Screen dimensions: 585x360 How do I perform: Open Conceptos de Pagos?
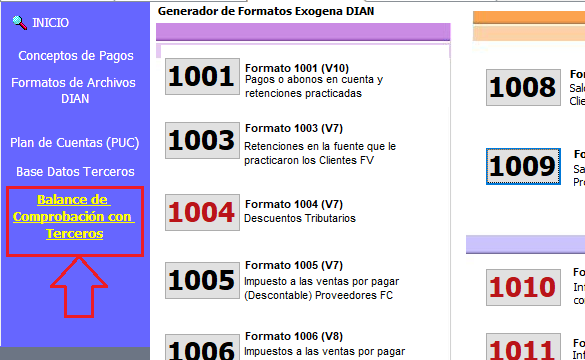(76, 56)
